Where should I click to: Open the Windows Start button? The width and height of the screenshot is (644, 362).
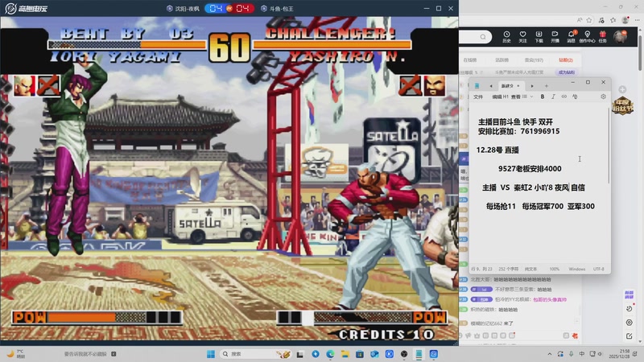(211, 354)
